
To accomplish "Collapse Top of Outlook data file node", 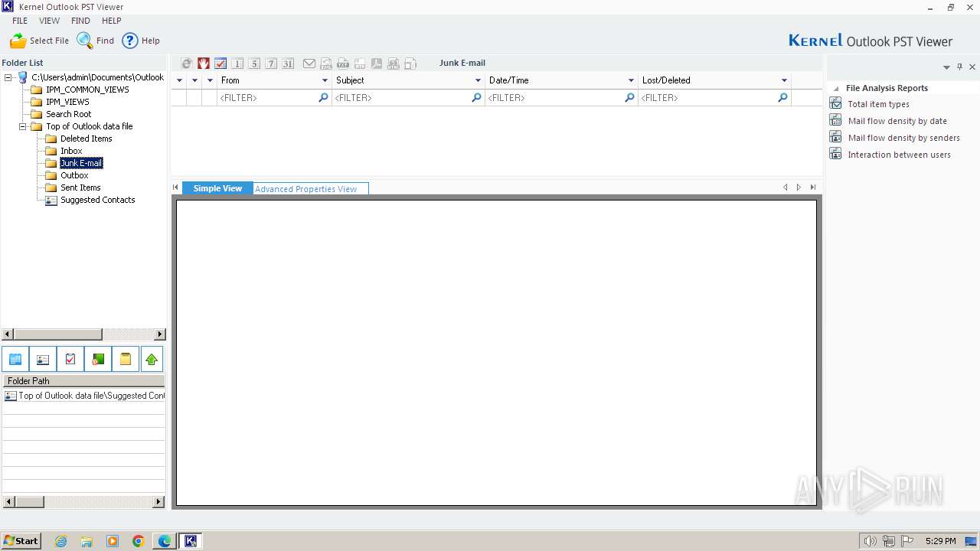I will 23,126.
